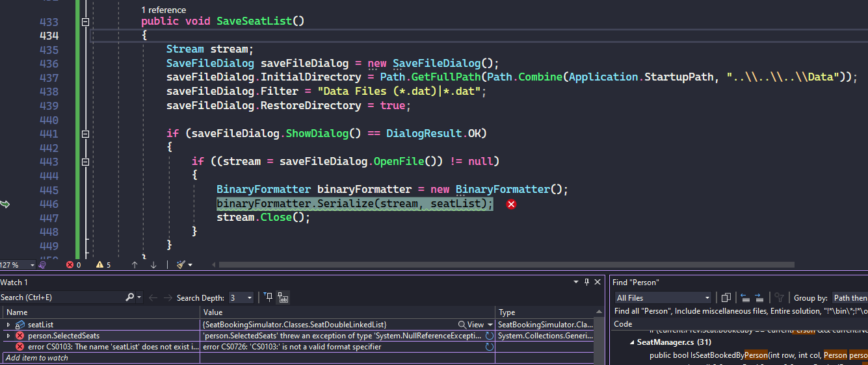Image resolution: width=868 pixels, height=365 pixels.
Task: Click the copy icon in Find results toolbar
Action: (727, 297)
